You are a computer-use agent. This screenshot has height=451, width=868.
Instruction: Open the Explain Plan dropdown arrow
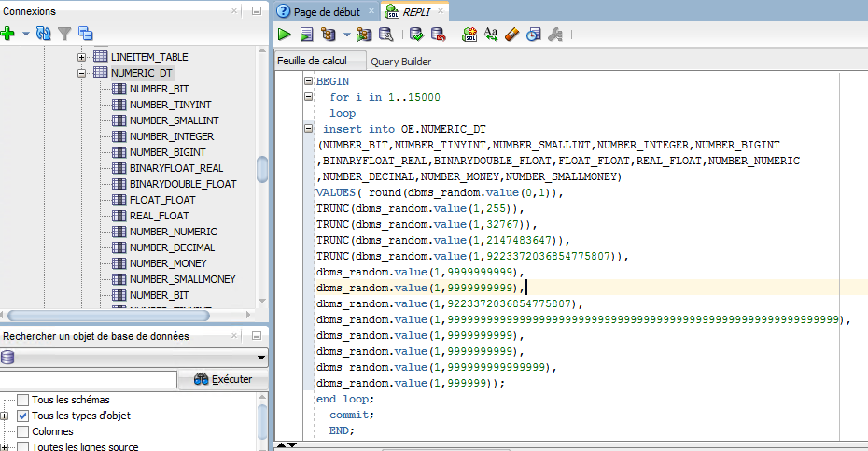[346, 35]
